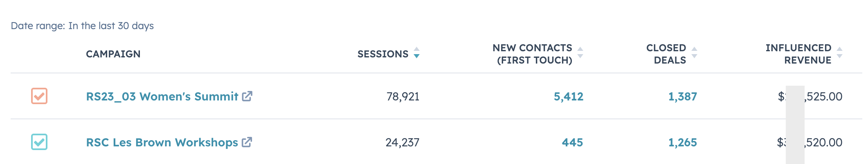Open external link icon beside RSC Les Brown Workshops
868x164 pixels.
coord(247,142)
